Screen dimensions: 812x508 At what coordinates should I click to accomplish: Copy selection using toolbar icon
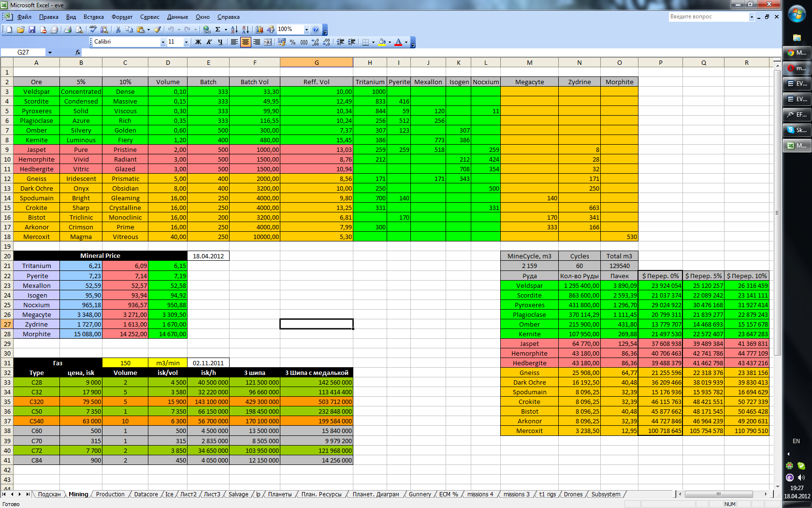tap(129, 30)
